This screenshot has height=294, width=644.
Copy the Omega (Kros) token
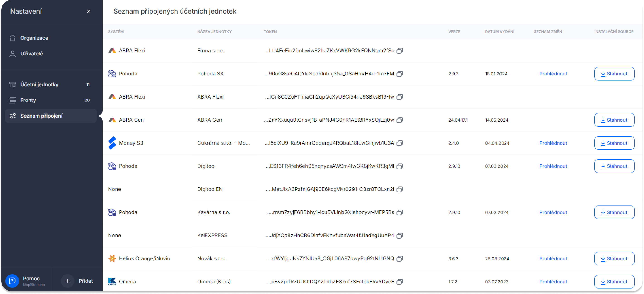(400, 282)
